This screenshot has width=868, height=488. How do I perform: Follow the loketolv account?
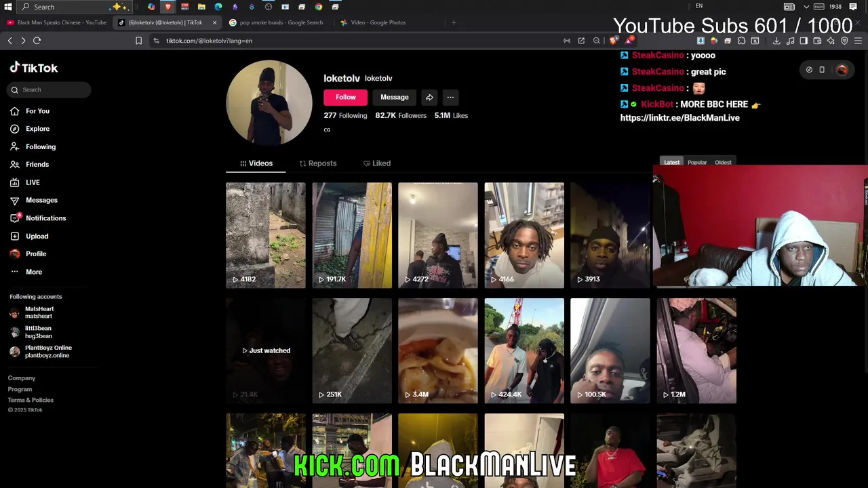point(345,98)
